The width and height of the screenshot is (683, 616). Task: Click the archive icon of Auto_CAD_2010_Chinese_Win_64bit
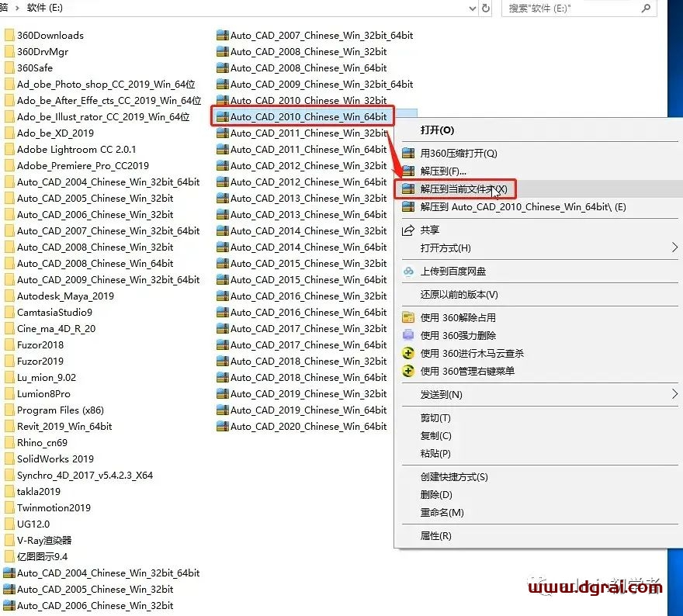[222, 116]
